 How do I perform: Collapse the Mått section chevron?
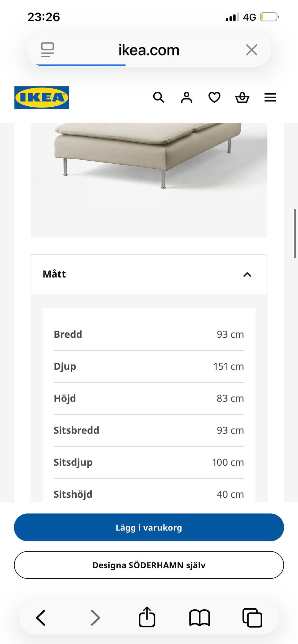(x=247, y=274)
